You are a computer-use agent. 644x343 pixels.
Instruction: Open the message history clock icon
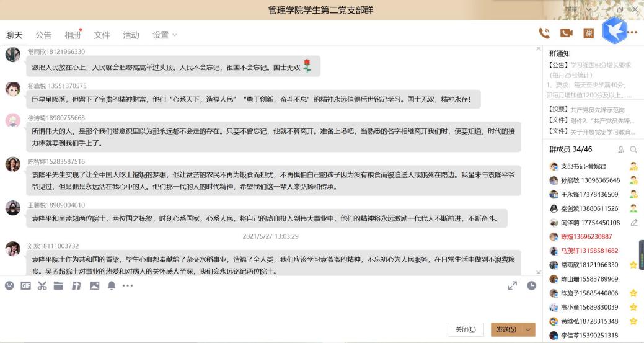pyautogui.click(x=531, y=285)
